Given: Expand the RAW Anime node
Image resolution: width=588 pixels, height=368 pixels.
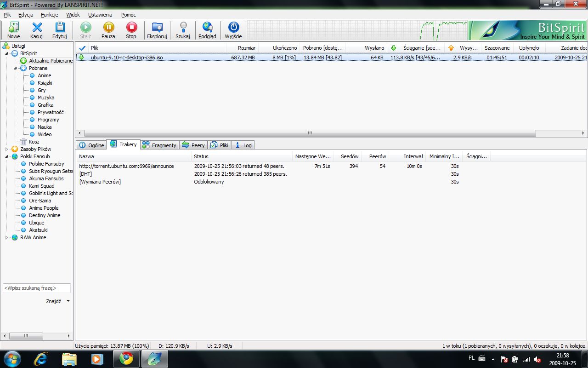Looking at the screenshot, I should 7,237.
